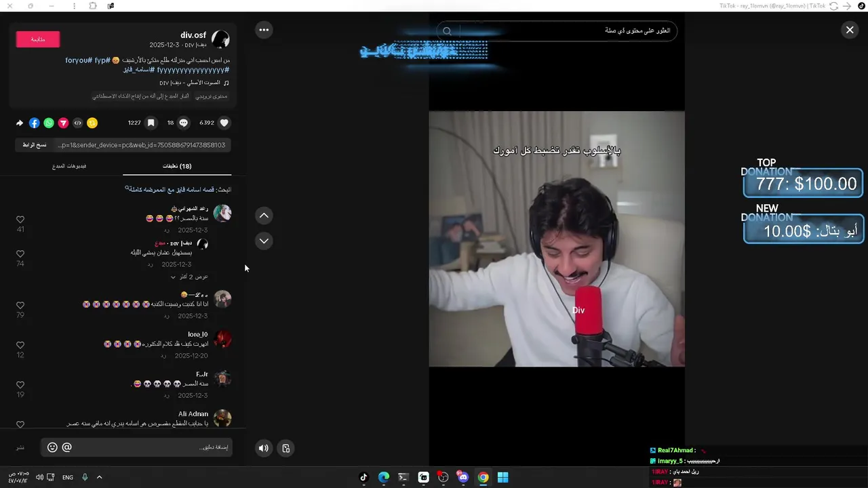
Task: Open Ali Adnan's profile name
Action: 193,414
